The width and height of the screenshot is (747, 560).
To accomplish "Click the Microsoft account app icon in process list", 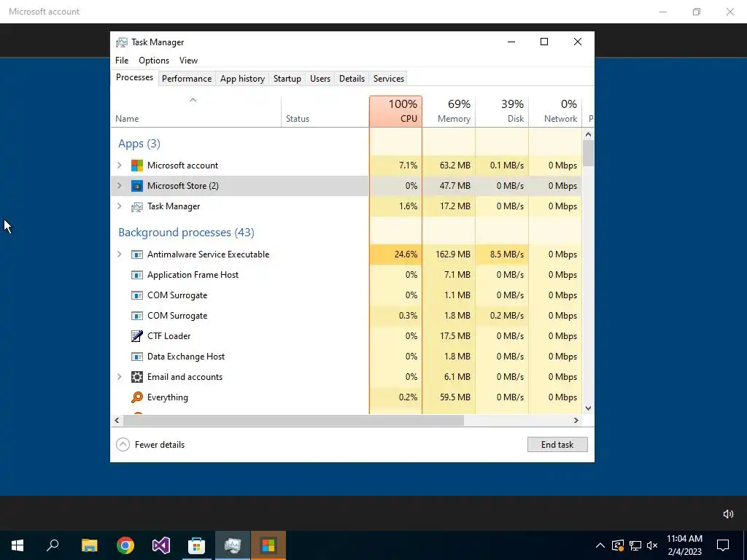I will click(x=136, y=166).
